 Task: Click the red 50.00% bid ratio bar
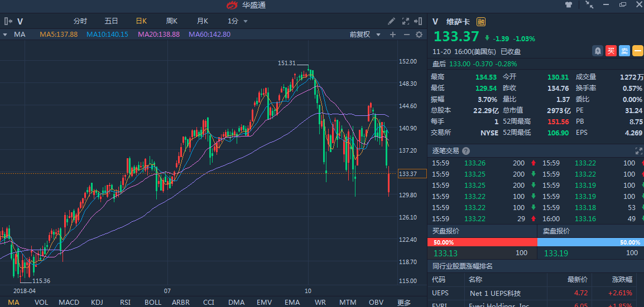pyautogui.click(x=482, y=242)
